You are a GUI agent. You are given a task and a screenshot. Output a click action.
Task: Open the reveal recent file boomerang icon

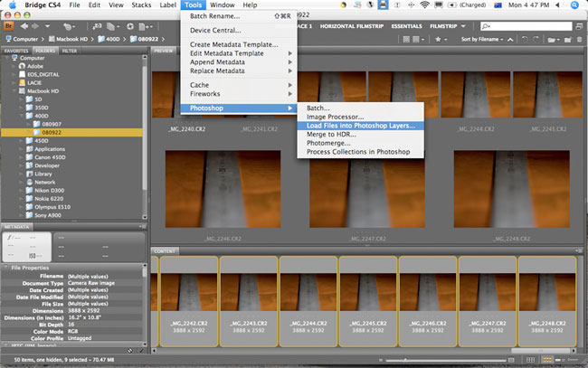click(69, 26)
